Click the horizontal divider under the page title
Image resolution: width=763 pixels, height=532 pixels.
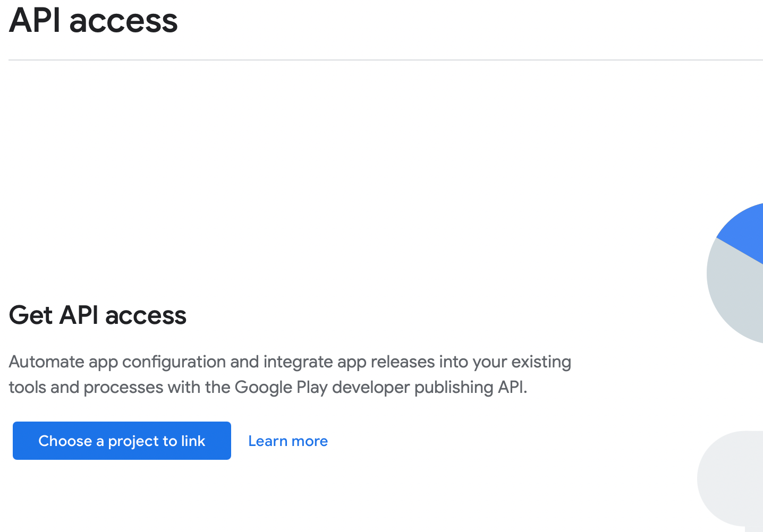pyautogui.click(x=372, y=60)
